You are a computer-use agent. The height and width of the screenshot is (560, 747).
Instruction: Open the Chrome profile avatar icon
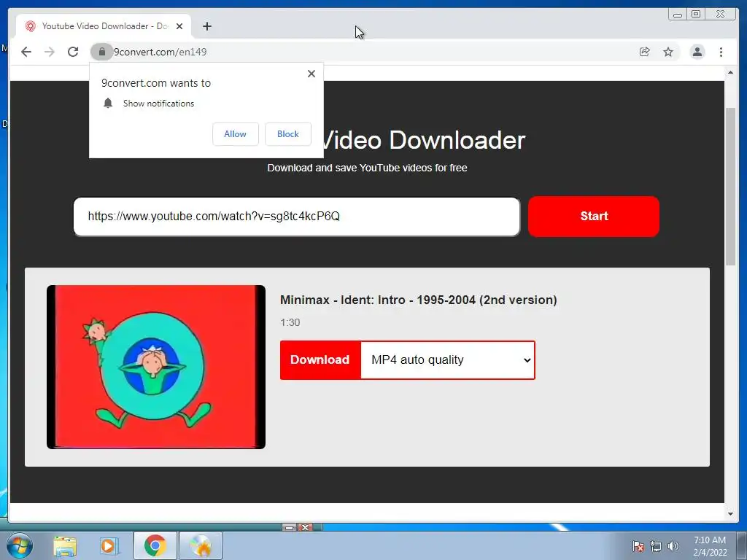pos(697,52)
